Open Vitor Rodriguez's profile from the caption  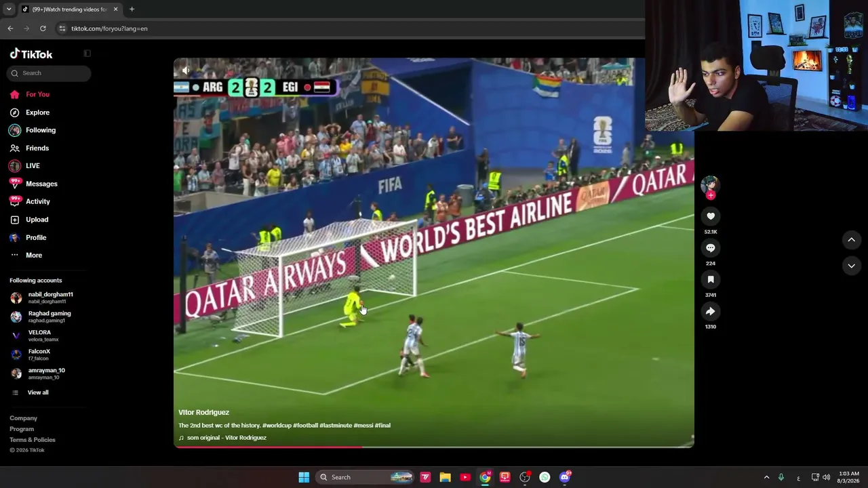click(x=203, y=412)
